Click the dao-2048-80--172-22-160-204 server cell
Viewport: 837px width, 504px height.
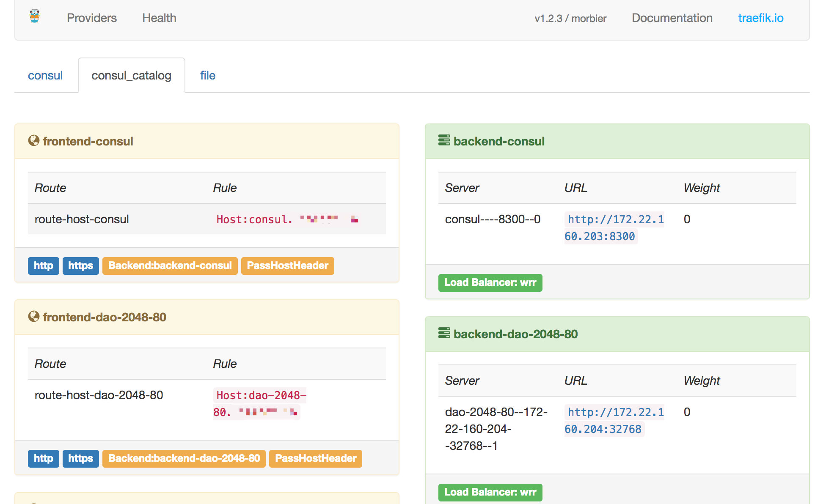(x=496, y=429)
